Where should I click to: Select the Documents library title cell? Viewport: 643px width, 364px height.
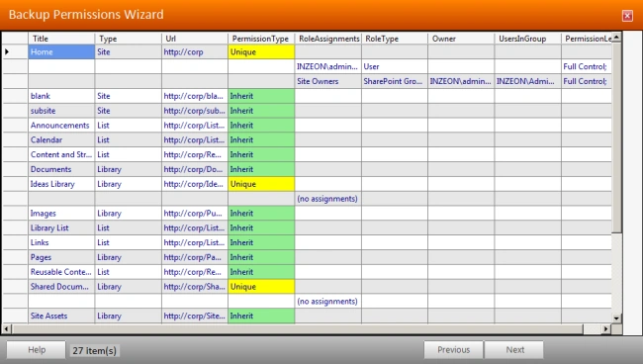pyautogui.click(x=61, y=169)
